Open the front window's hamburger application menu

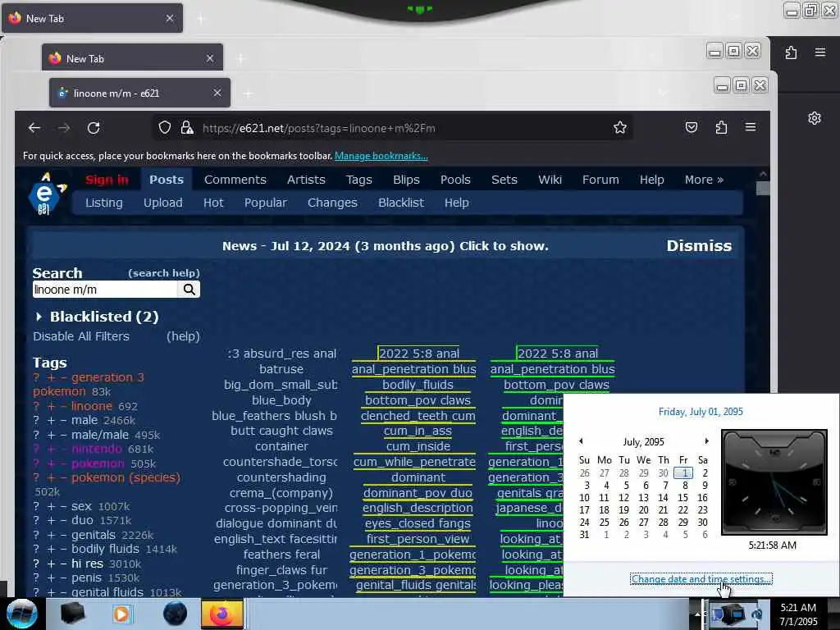point(751,127)
